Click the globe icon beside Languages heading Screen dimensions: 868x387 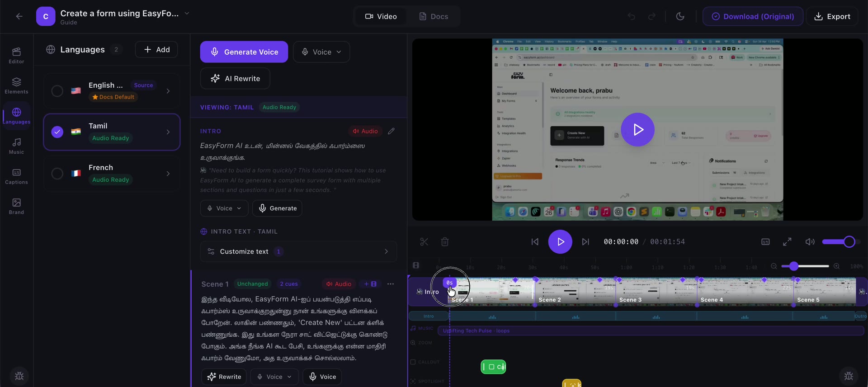pos(51,50)
